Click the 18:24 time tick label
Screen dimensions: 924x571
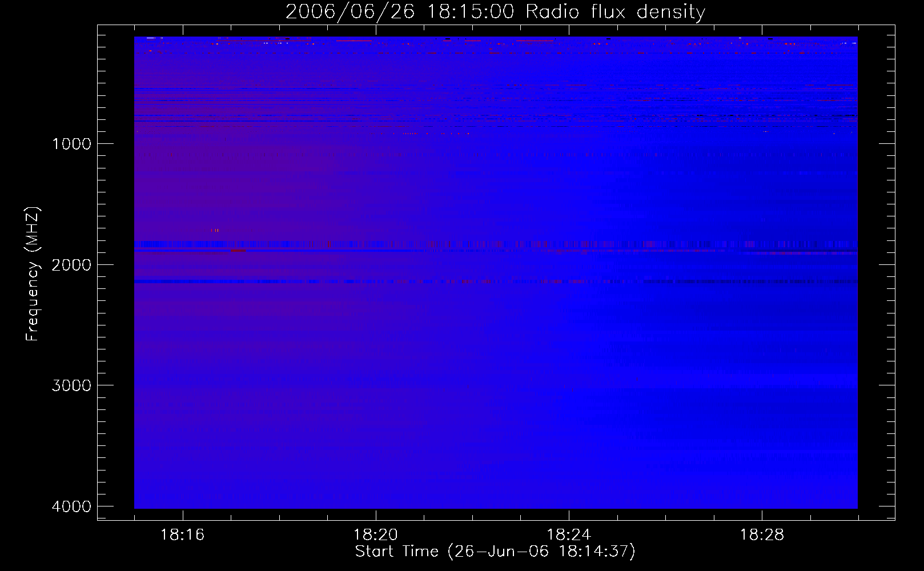click(569, 535)
